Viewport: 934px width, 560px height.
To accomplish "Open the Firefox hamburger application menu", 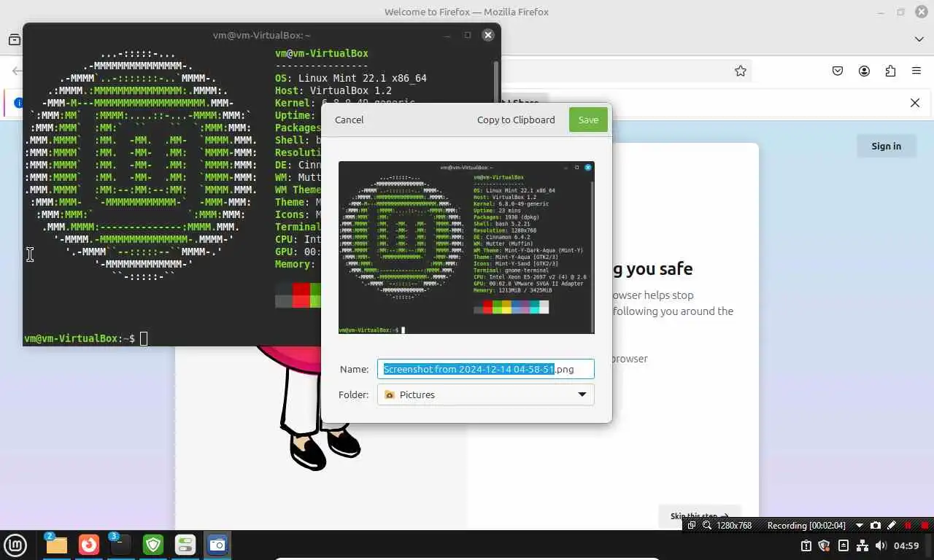I will click(916, 71).
